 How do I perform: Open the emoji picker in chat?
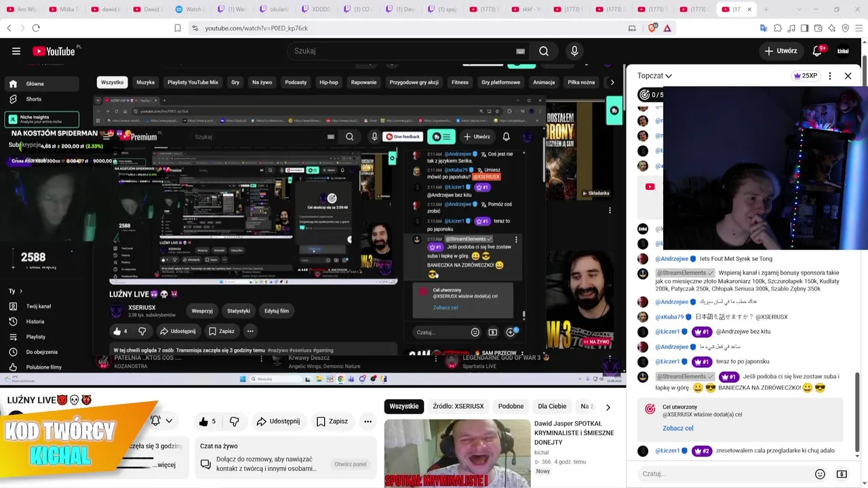click(820, 474)
